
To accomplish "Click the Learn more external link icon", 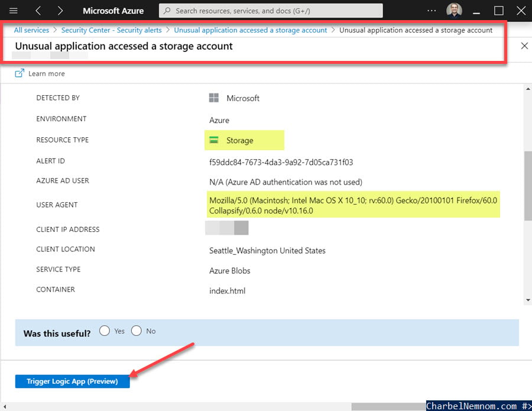I will 20,73.
